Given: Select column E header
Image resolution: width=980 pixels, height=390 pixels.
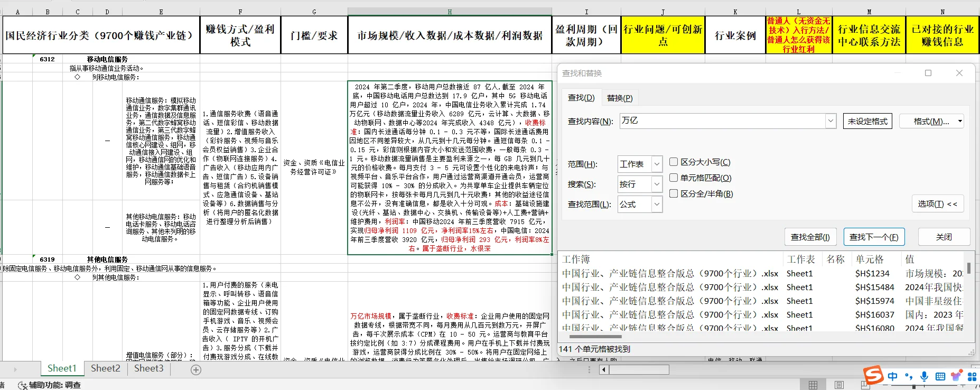Looking at the screenshot, I should pyautogui.click(x=161, y=12).
